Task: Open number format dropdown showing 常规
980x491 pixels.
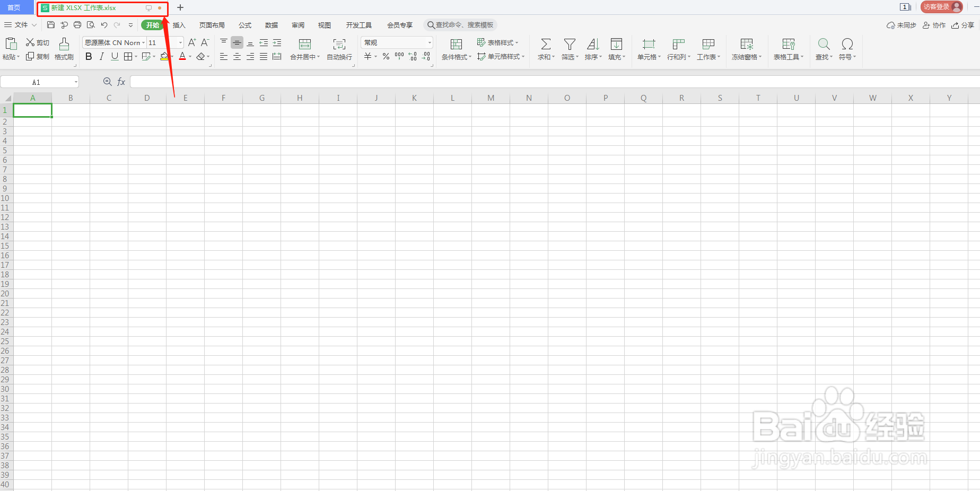Action: (430, 43)
